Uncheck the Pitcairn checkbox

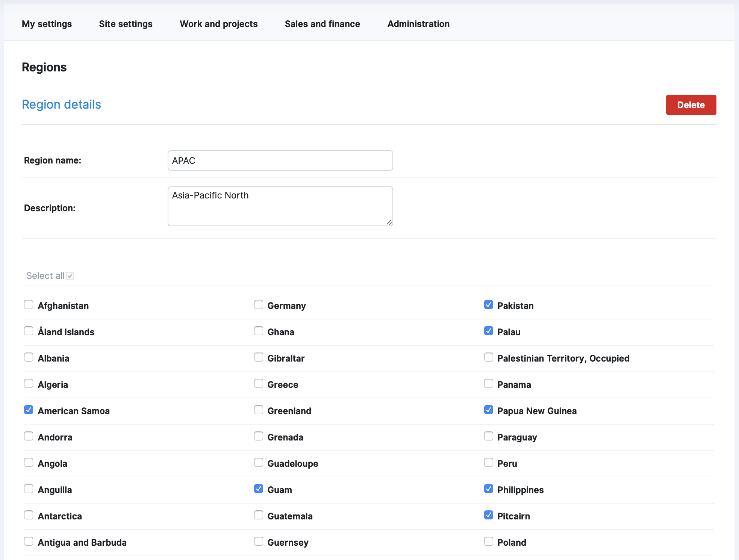tap(489, 515)
